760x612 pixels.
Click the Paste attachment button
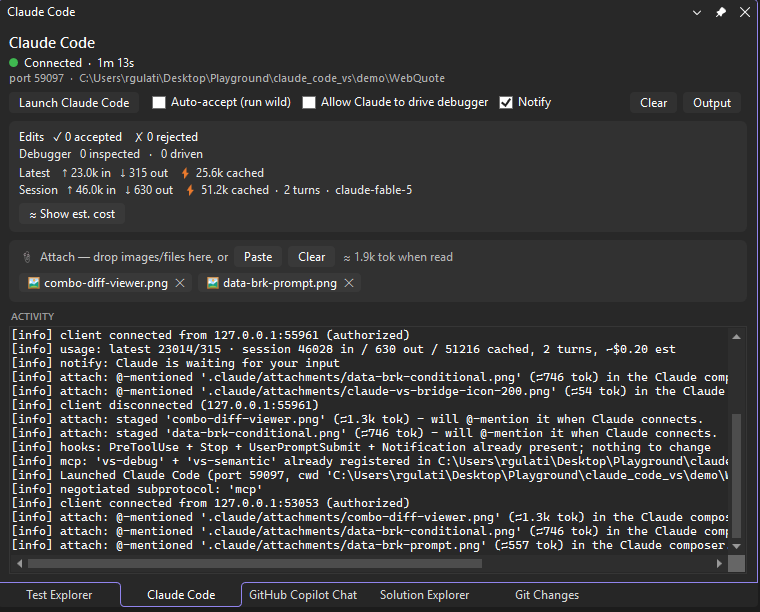258,257
